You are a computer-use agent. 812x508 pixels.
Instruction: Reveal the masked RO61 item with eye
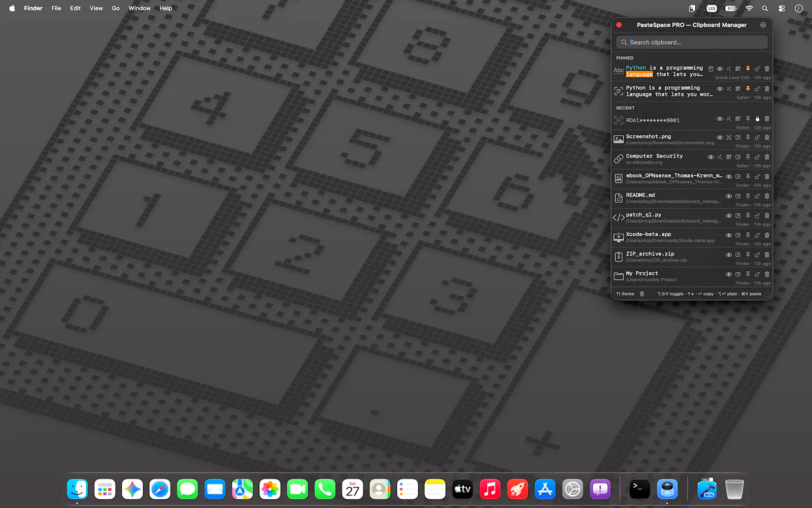[x=720, y=119]
